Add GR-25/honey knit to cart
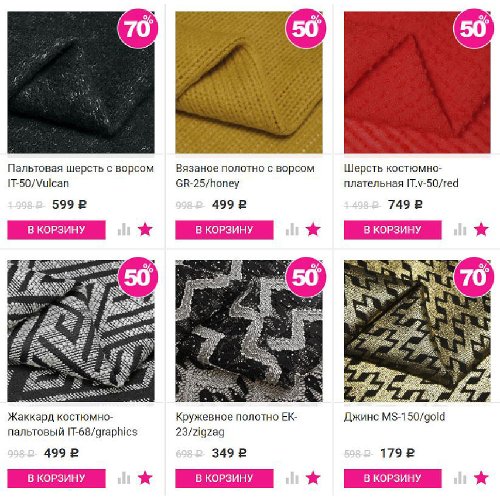This screenshot has height=500, width=500. (224, 230)
